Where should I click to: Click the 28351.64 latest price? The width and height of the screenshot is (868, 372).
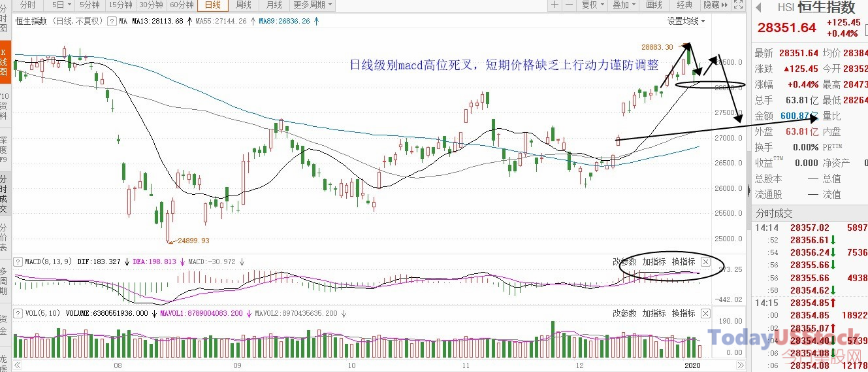click(787, 28)
